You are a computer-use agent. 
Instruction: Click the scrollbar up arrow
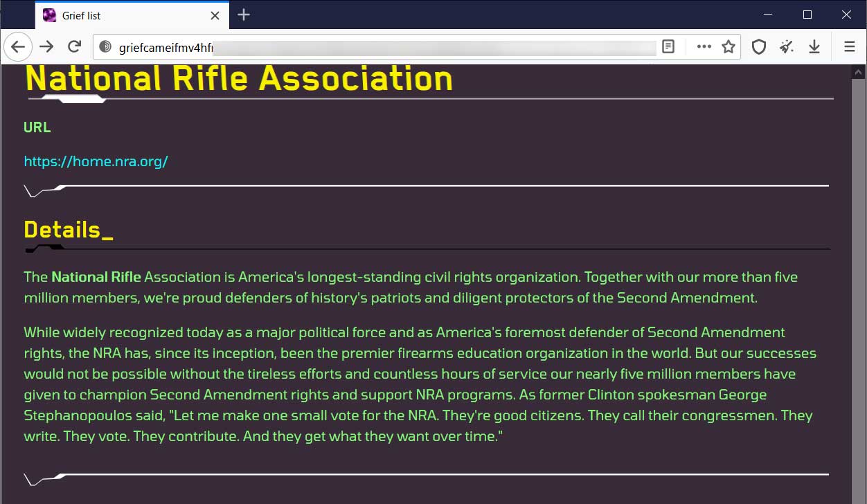859,72
